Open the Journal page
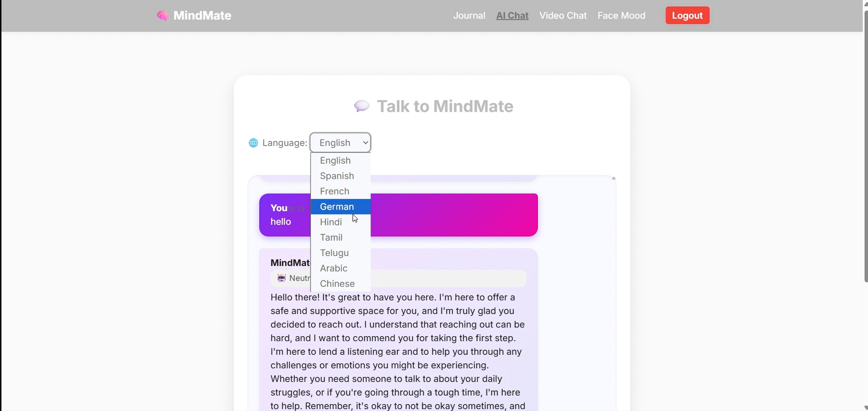This screenshot has width=868, height=411. point(469,15)
